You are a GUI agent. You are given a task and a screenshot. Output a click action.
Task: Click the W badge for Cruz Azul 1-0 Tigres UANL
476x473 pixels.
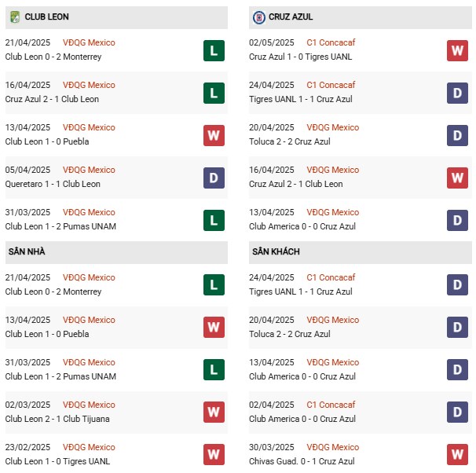pyautogui.click(x=457, y=51)
